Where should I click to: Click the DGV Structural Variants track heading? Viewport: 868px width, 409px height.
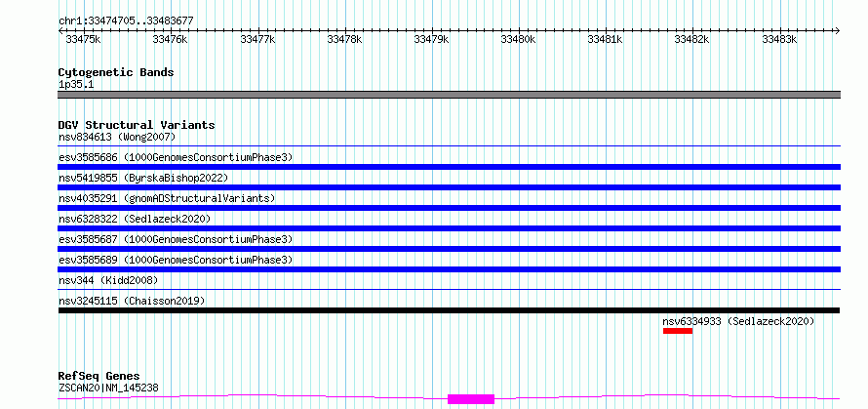pos(137,125)
